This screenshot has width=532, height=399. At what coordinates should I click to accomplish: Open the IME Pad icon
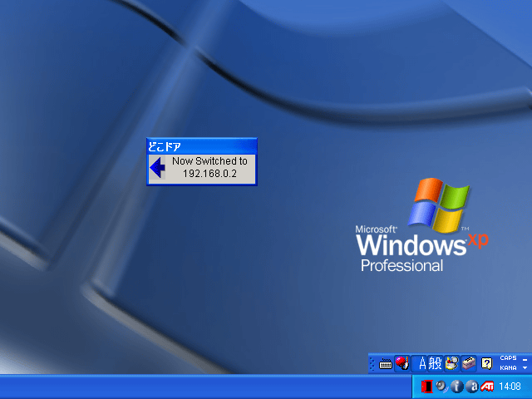click(451, 364)
